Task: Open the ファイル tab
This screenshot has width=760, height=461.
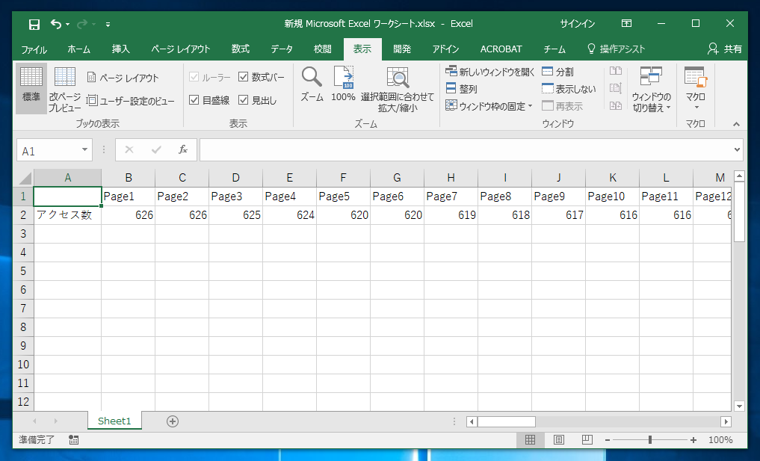Action: [x=34, y=49]
